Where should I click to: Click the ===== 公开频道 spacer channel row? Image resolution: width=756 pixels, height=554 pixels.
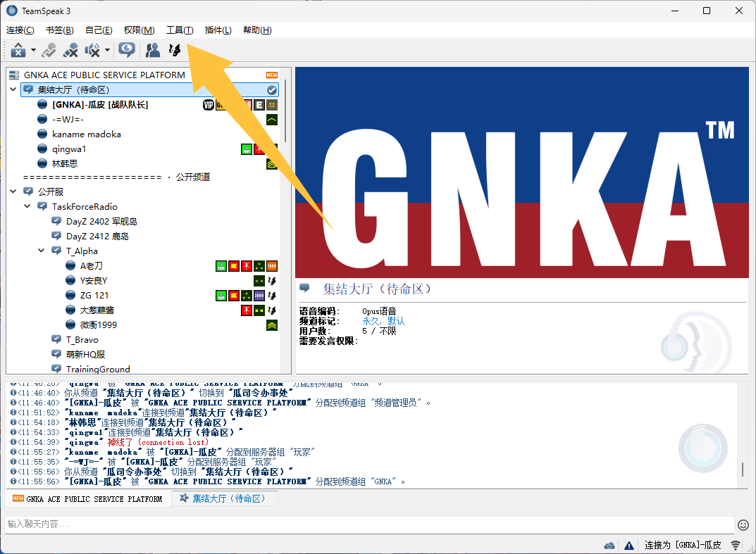coord(117,177)
